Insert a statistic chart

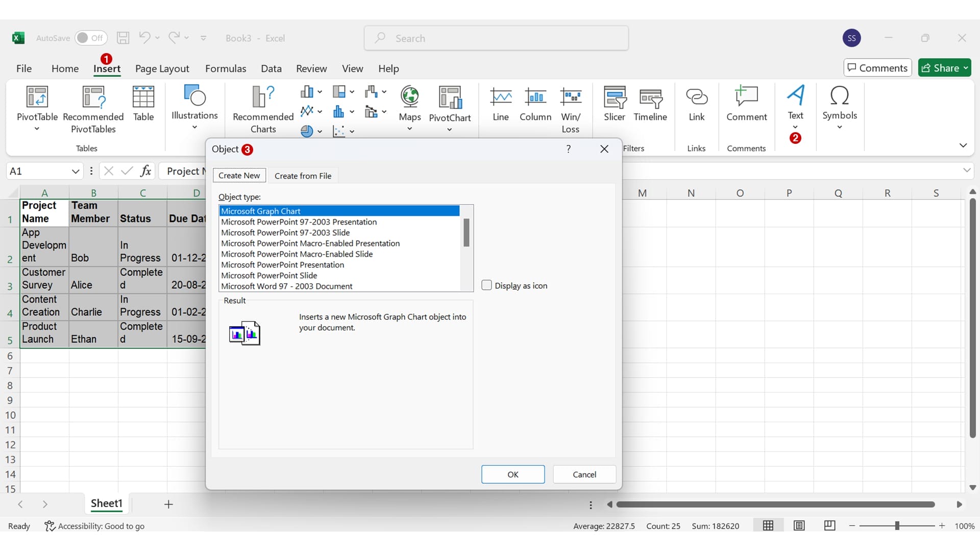343,111
